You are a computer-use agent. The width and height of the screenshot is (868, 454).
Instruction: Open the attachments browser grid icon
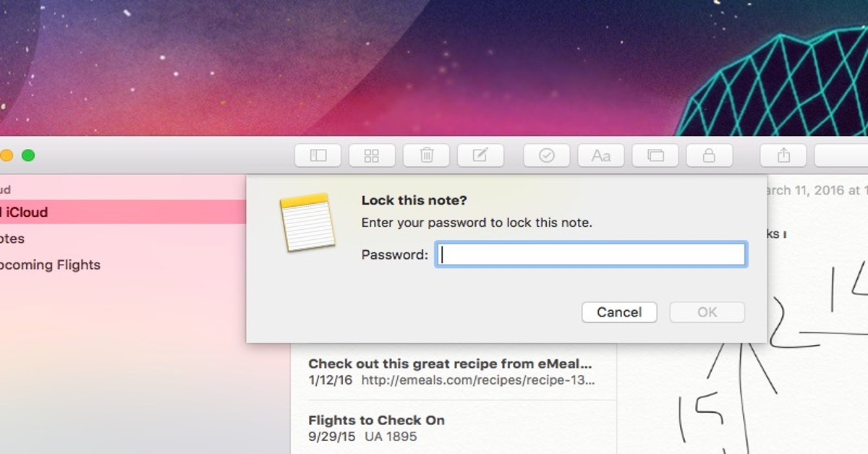click(372, 155)
